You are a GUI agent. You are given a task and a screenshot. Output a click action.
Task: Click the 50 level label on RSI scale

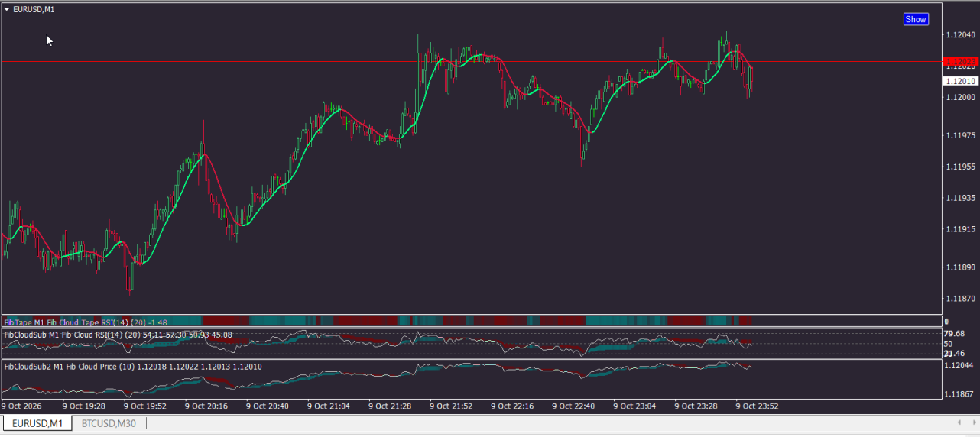pyautogui.click(x=949, y=344)
